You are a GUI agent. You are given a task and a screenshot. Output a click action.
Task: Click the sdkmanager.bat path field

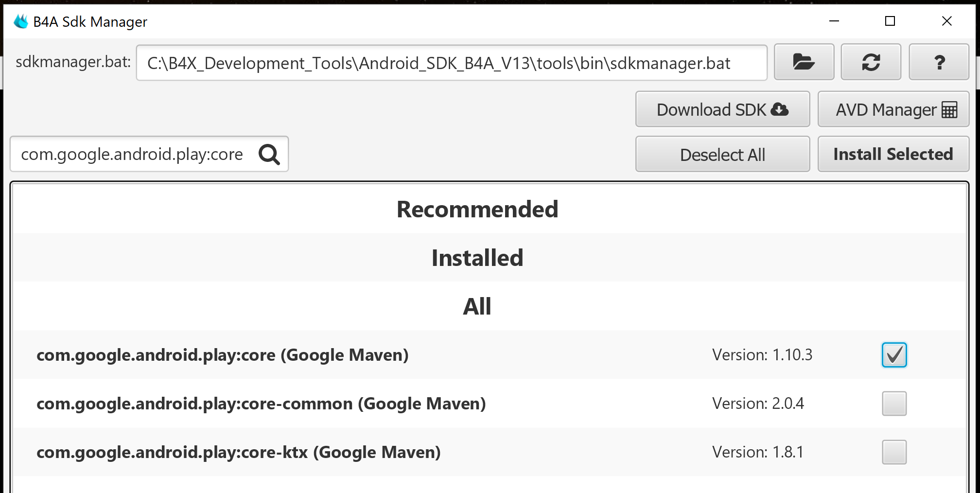pos(451,63)
